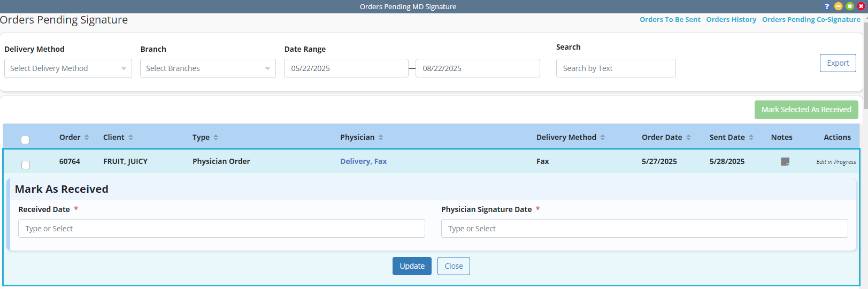Open the Delivery, Fax physician link
868x289 pixels.
(x=363, y=161)
